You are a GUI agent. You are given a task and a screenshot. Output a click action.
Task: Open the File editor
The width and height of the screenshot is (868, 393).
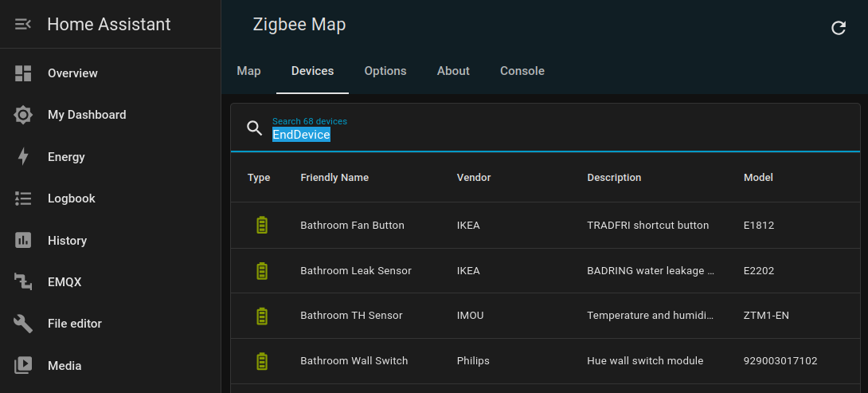tap(74, 324)
